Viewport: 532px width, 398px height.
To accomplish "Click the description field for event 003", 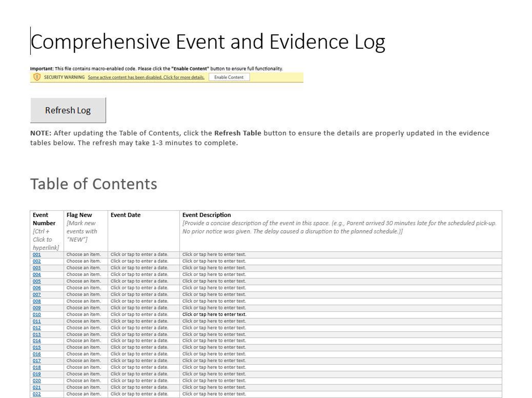I will 214,268.
